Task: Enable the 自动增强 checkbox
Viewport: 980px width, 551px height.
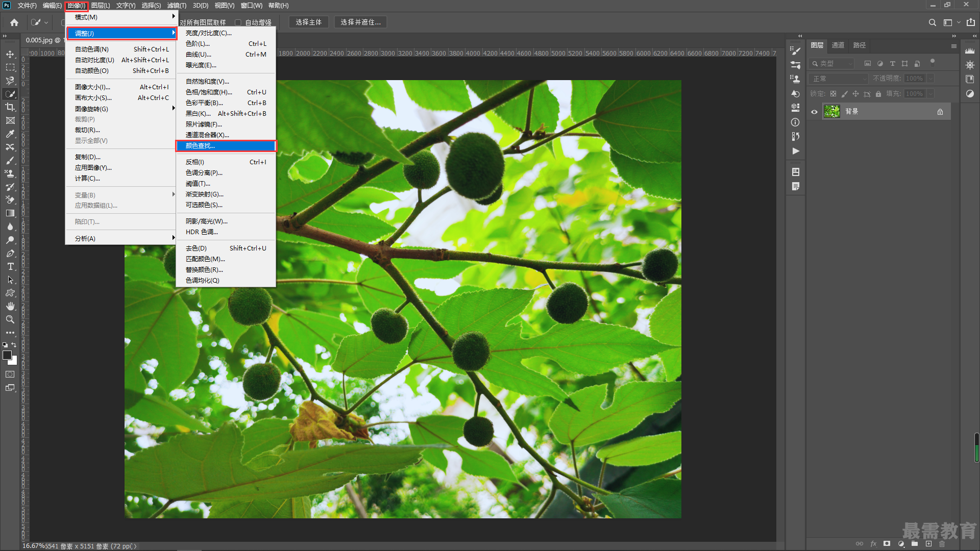Action: (238, 22)
